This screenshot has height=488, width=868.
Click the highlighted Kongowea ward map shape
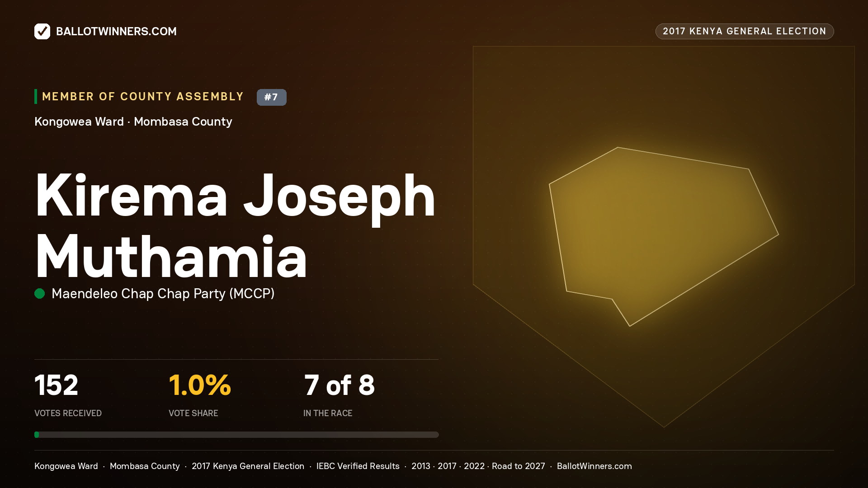664,236
